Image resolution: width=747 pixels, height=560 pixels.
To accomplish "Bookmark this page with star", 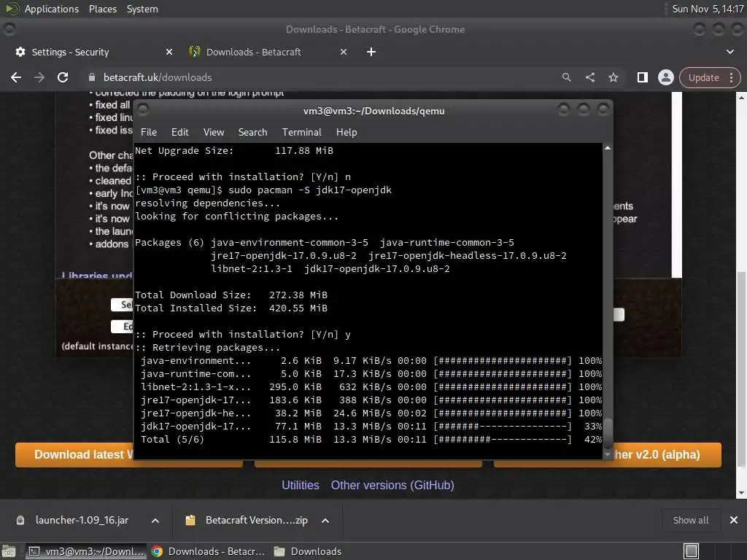I will click(613, 77).
